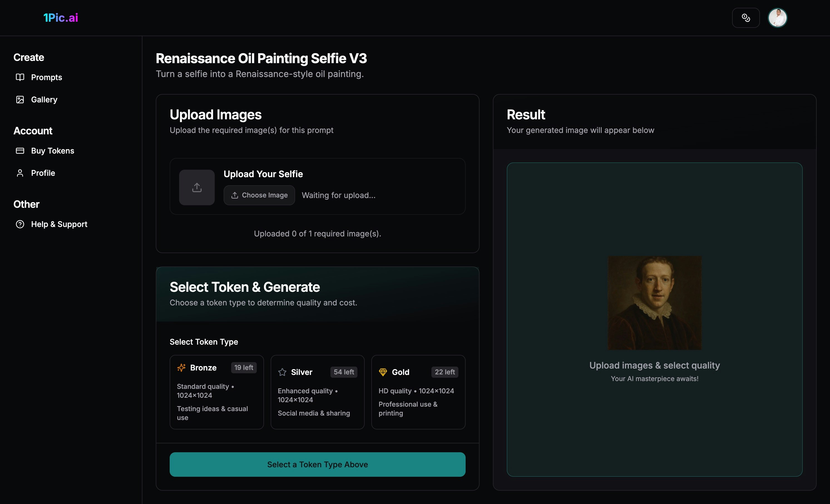This screenshot has height=504, width=830.
Task: Click the Profile person icon
Action: click(x=20, y=173)
